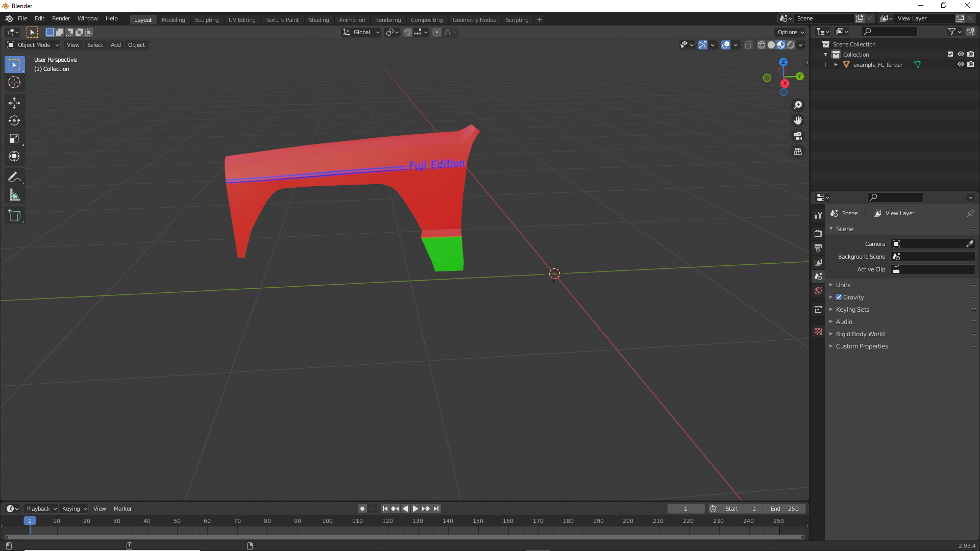Open the timeline Marker menu
980x551 pixels.
pyautogui.click(x=122, y=509)
